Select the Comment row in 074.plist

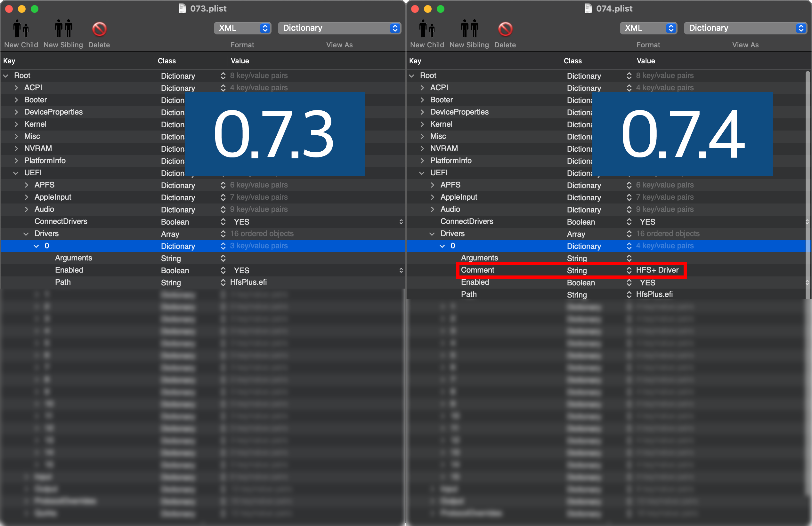click(x=478, y=270)
